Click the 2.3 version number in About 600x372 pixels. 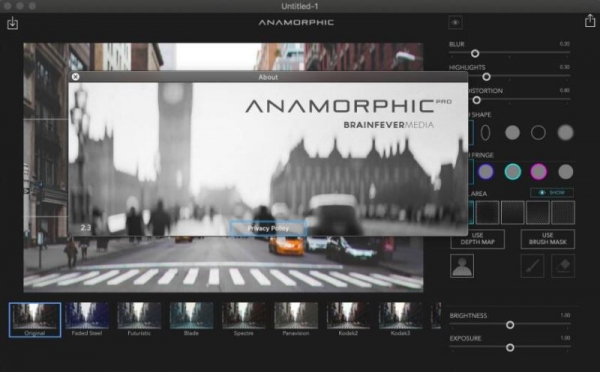click(86, 228)
